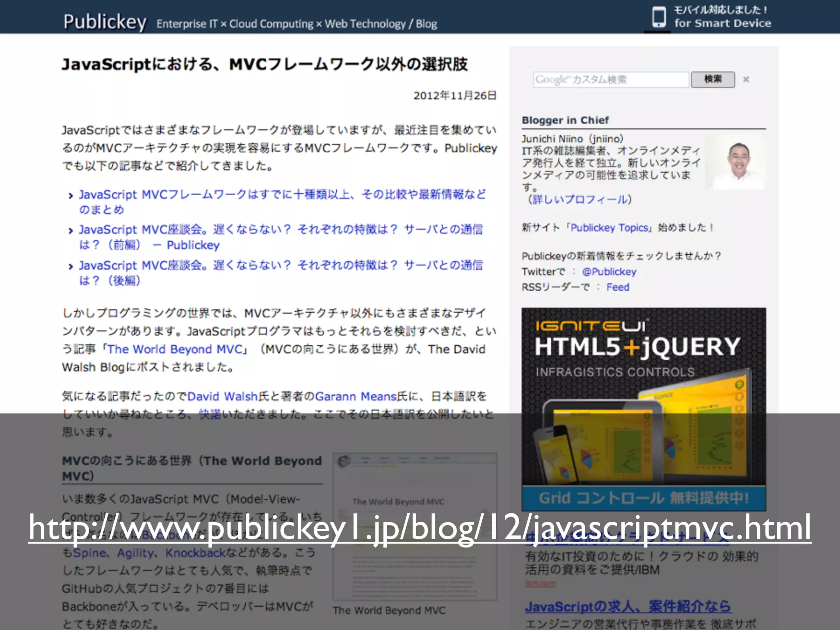Open The World Beyond MVC link
This screenshot has height=630, width=840.
[175, 349]
